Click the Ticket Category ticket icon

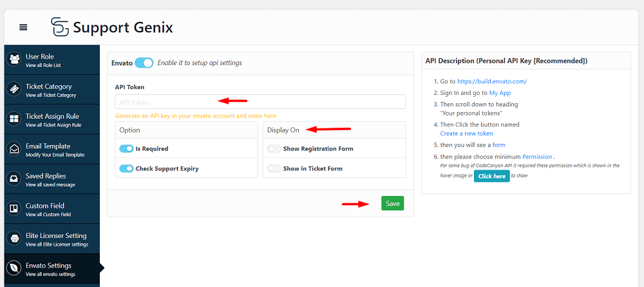tap(14, 89)
